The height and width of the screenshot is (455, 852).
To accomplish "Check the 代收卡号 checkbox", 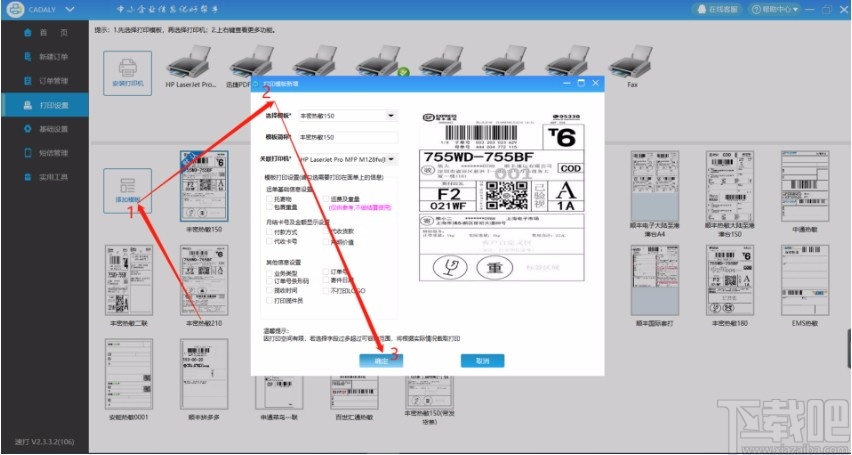I will click(269, 241).
